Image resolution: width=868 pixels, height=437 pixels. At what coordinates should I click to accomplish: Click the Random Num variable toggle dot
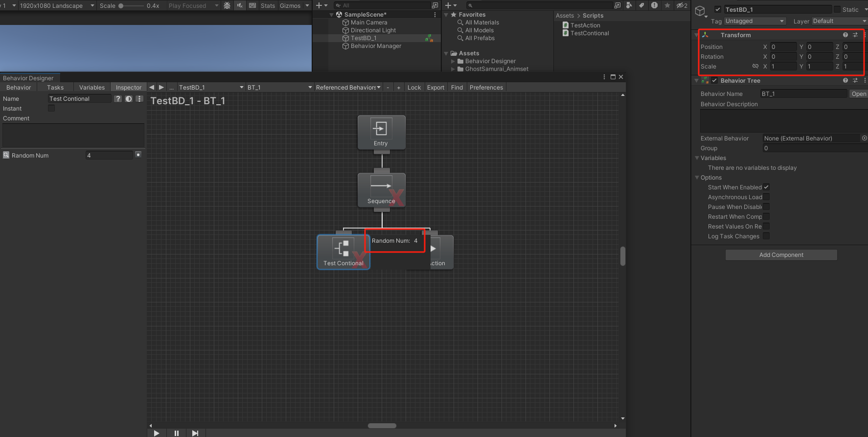(138, 155)
